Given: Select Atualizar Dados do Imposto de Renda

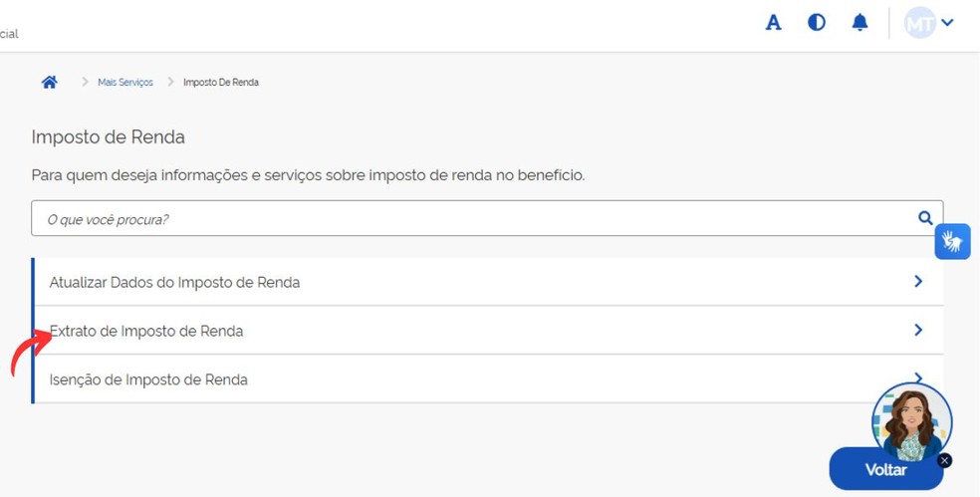Looking at the screenshot, I should [x=175, y=283].
